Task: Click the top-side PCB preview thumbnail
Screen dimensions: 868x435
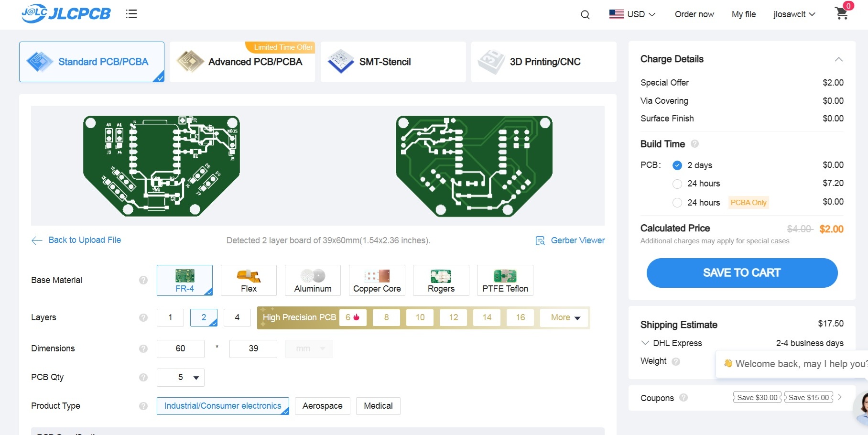Action: tap(162, 165)
